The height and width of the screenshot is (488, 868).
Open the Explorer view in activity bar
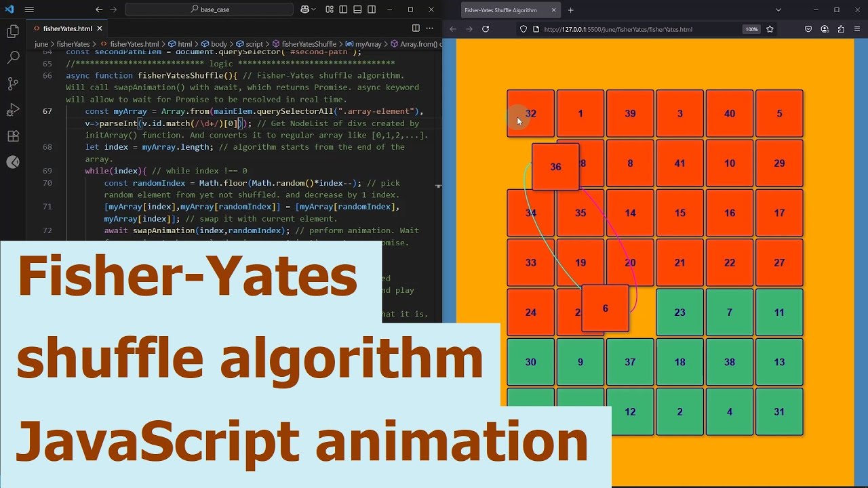pos(13,31)
